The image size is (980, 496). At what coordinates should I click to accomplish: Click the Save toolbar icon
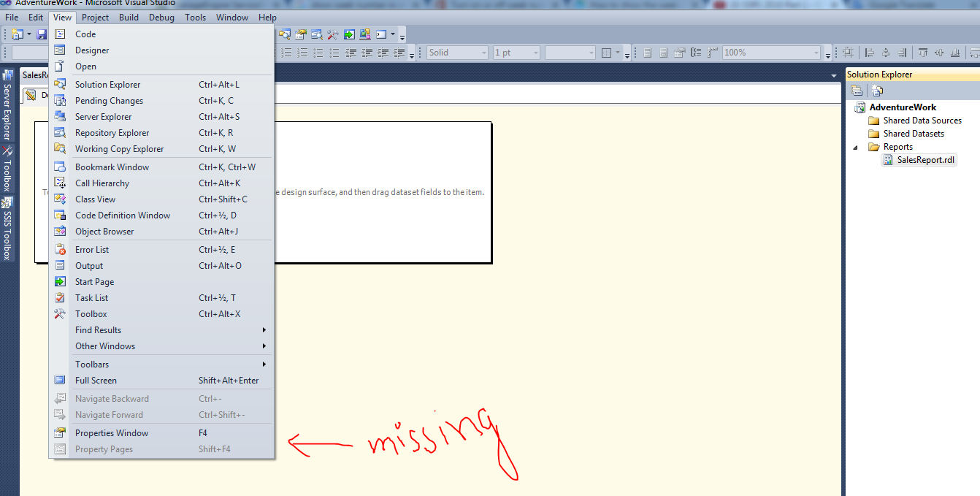point(42,34)
